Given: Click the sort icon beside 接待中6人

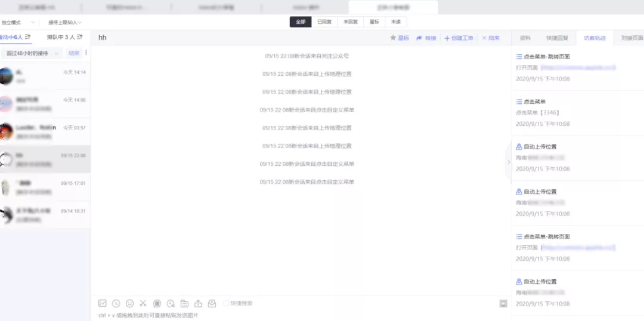Looking at the screenshot, I should coord(28,37).
